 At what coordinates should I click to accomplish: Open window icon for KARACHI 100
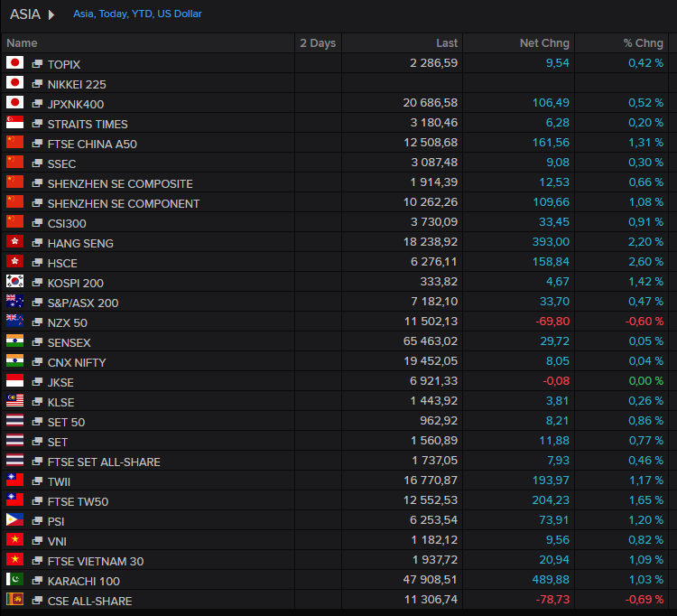tap(37, 581)
